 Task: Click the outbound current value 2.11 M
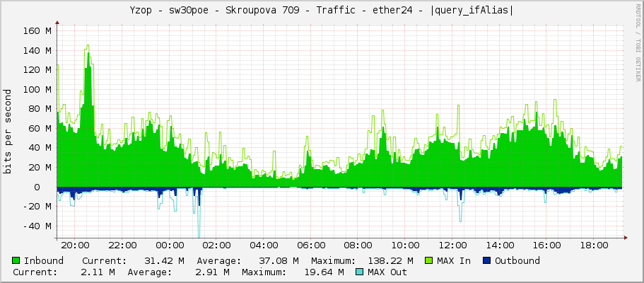[98, 272]
